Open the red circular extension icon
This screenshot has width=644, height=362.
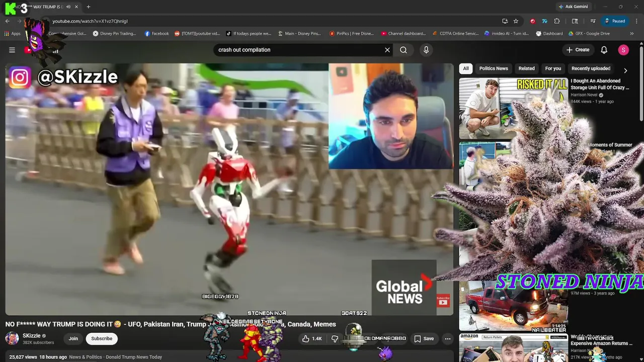pyautogui.click(x=532, y=21)
